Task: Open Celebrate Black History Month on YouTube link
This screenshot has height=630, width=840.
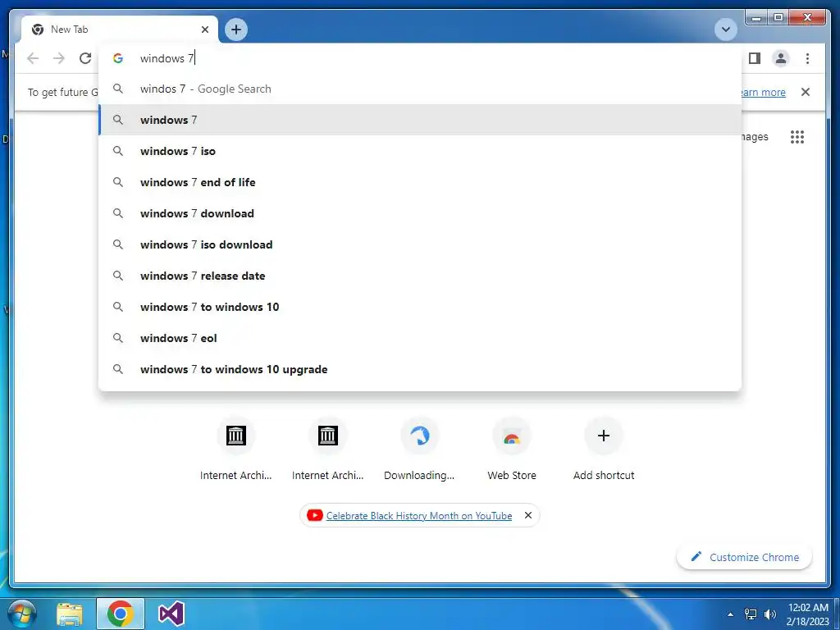Action: (419, 515)
